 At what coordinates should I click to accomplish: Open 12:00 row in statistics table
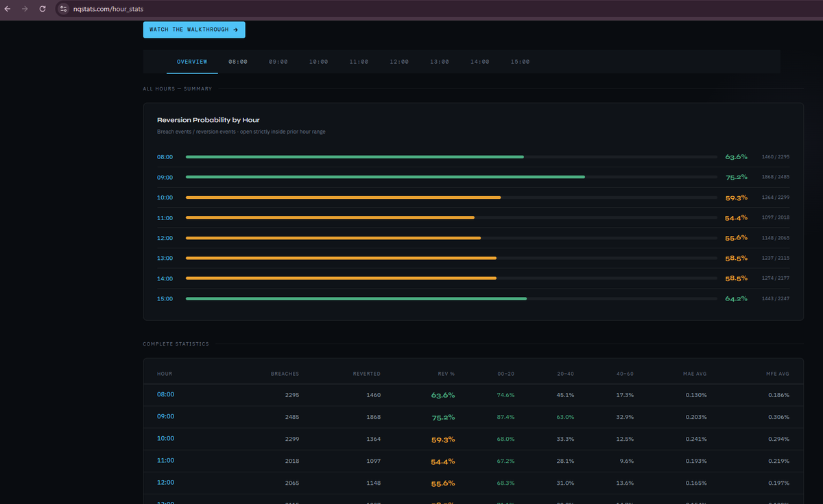click(473, 483)
